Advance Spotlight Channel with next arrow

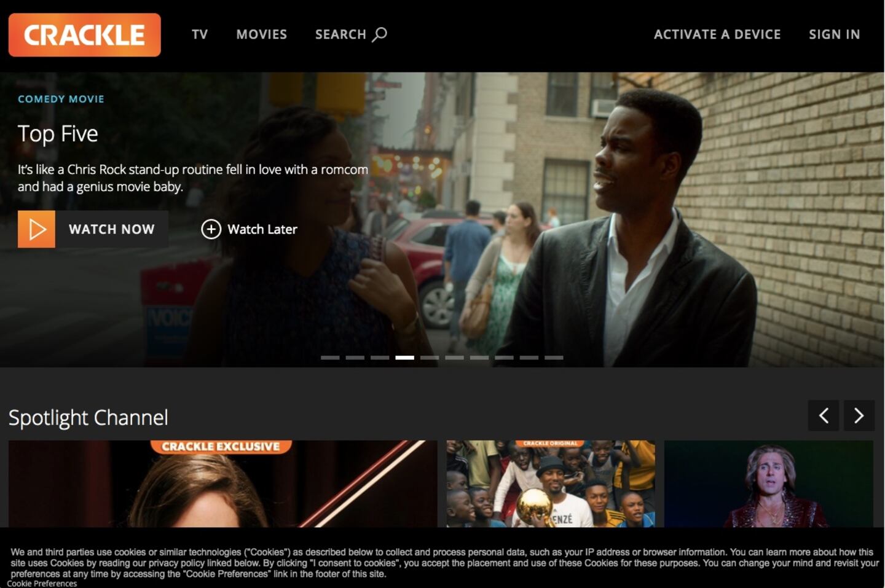pyautogui.click(x=859, y=416)
